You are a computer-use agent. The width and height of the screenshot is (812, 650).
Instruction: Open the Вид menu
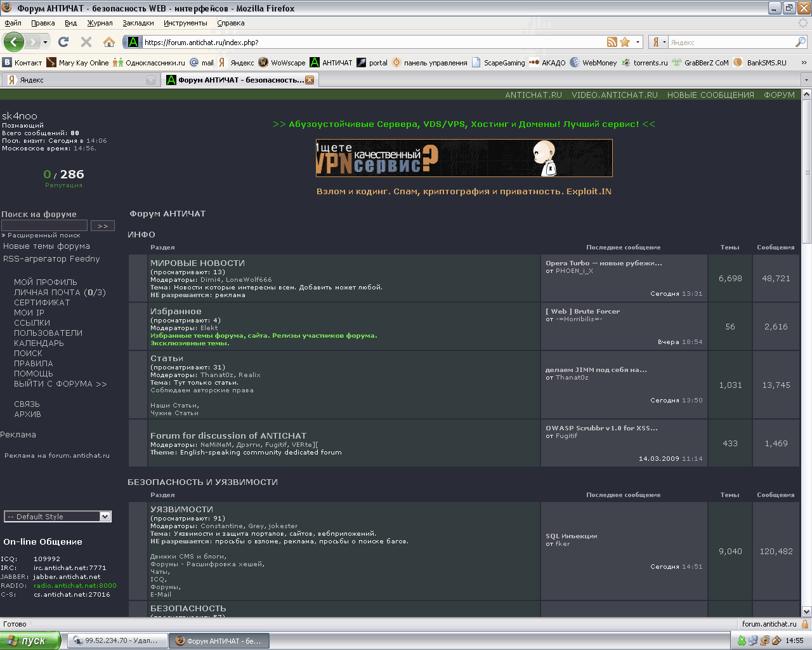pos(71,23)
